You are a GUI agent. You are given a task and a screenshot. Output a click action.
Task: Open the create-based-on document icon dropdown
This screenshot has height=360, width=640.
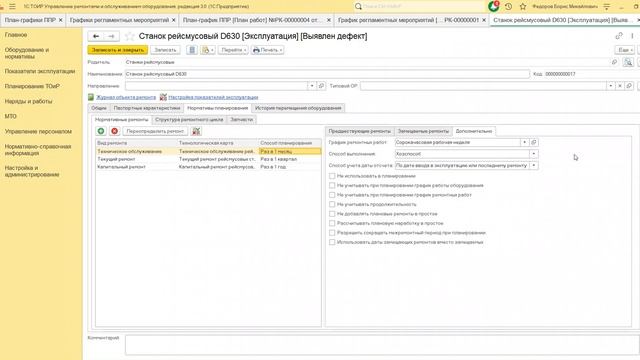(208, 50)
